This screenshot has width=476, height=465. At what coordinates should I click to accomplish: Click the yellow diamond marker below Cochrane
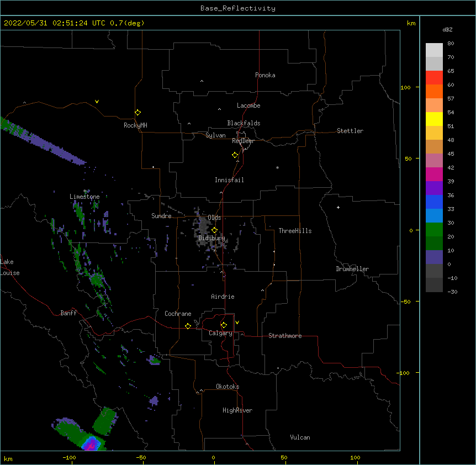[188, 326]
